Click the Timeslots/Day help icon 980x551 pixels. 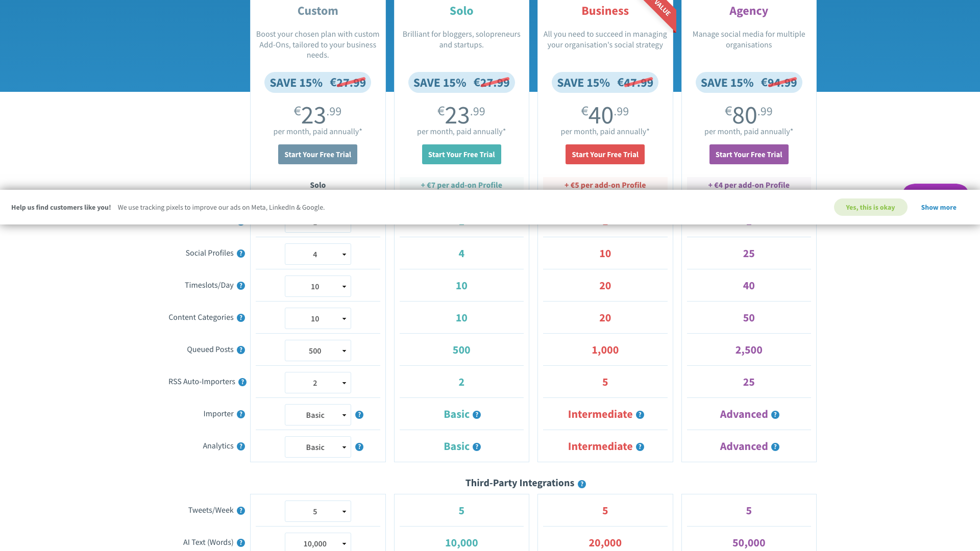[x=241, y=286]
